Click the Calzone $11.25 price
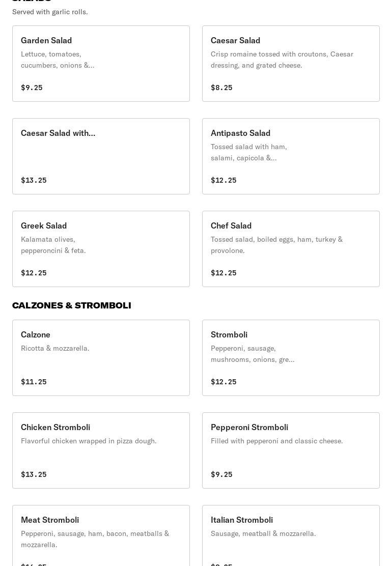Screen dimensions: 392x566 (34, 382)
